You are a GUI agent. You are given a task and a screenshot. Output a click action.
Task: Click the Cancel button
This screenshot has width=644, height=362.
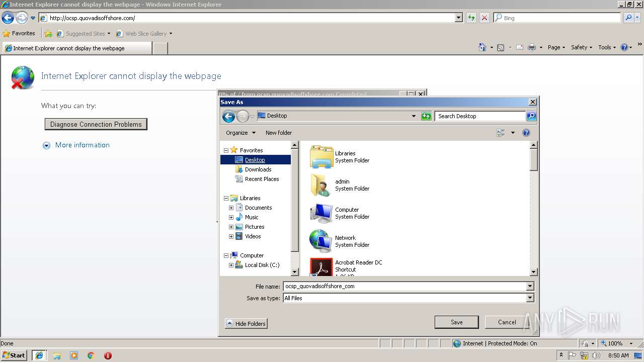click(x=507, y=322)
